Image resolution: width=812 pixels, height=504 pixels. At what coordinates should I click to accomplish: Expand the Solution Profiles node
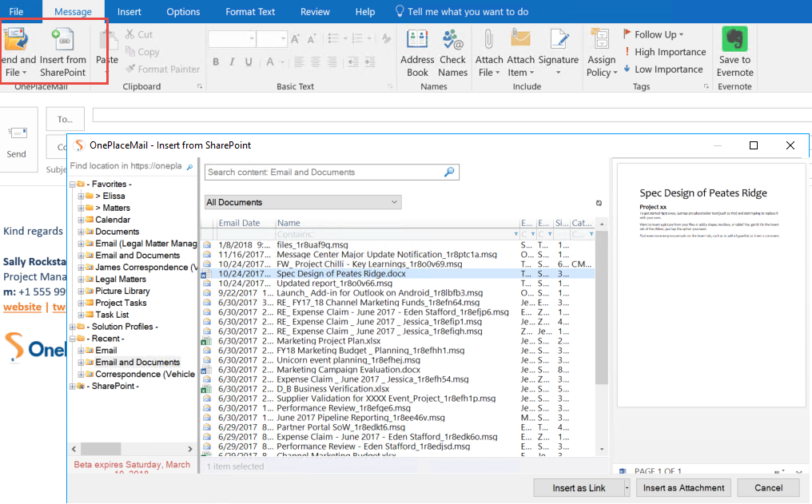(x=73, y=327)
